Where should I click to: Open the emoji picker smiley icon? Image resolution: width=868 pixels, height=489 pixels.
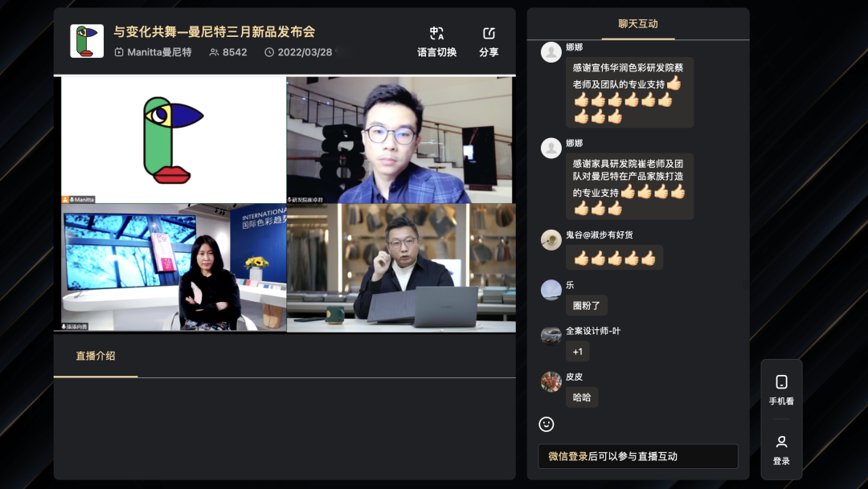point(547,424)
